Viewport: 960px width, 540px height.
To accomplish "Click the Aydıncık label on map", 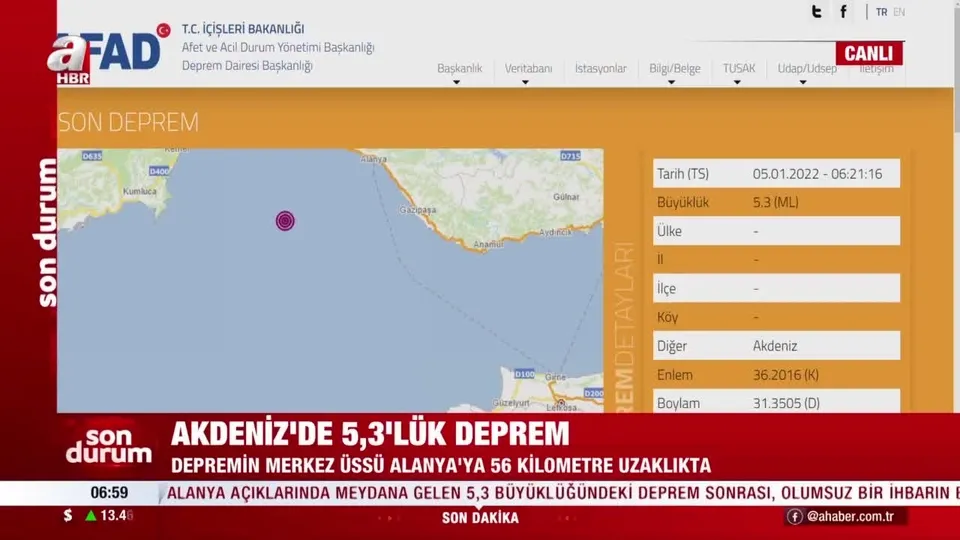I will tap(556, 232).
